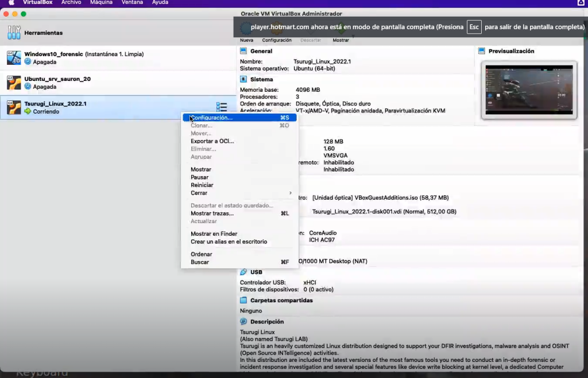Viewport: 588px width, 378px height.
Task: Click the 4096 MB base memory value
Action: [308, 90]
